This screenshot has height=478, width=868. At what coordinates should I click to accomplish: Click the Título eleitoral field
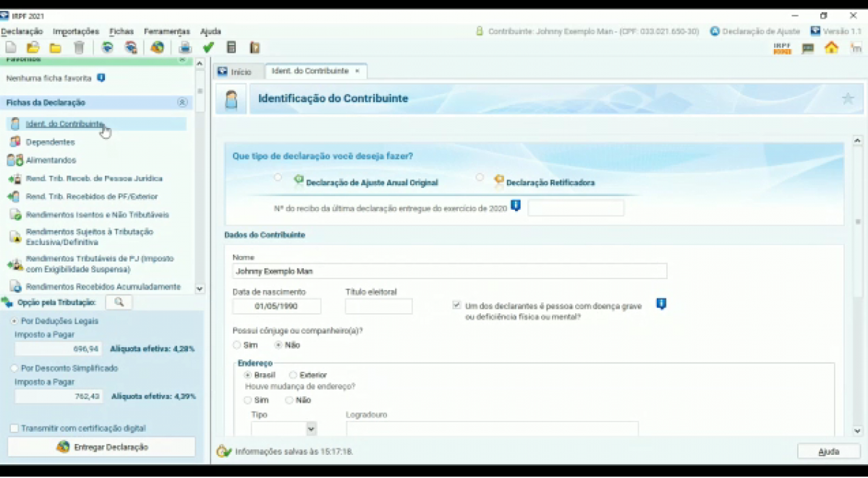pos(378,306)
